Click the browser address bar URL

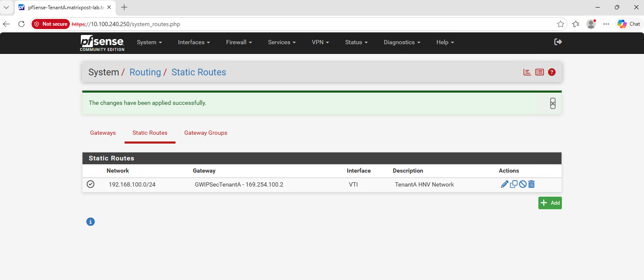pos(126,24)
